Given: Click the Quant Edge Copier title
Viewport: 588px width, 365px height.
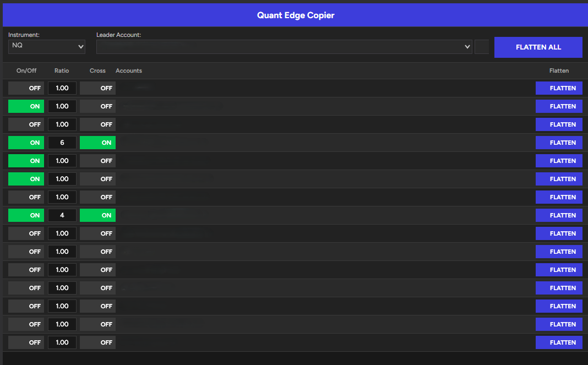Looking at the screenshot, I should [x=296, y=15].
